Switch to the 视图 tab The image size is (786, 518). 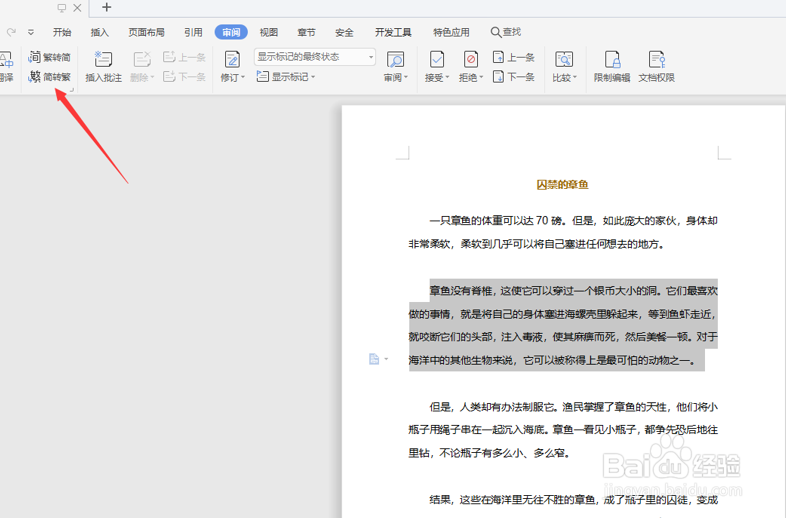[x=269, y=33]
